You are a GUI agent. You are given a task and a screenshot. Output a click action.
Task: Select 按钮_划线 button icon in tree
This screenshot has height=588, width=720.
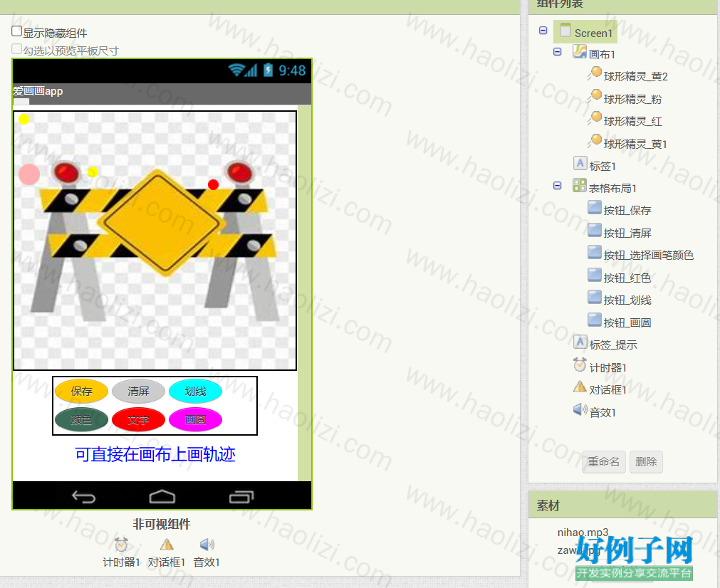point(595,298)
